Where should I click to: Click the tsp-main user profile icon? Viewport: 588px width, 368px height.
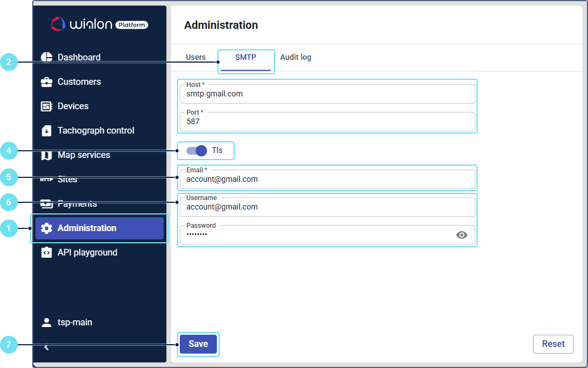[x=47, y=323]
